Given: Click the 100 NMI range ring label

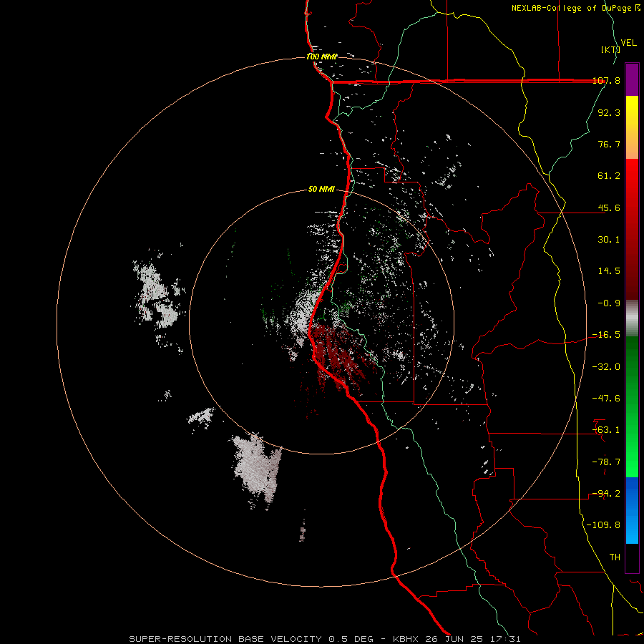Looking at the screenshot, I should [x=321, y=57].
